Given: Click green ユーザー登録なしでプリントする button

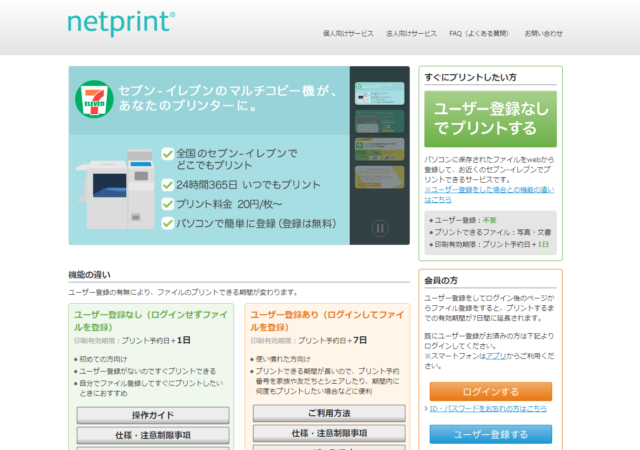Looking at the screenshot, I should pyautogui.click(x=490, y=119).
